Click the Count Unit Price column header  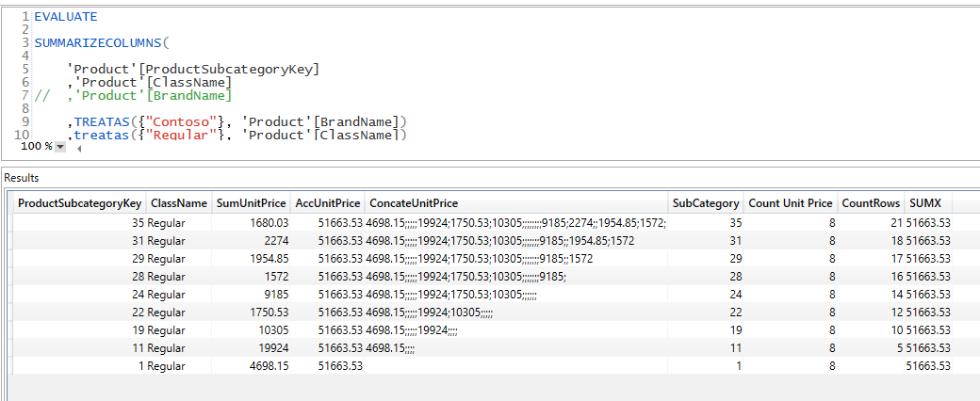pos(791,203)
